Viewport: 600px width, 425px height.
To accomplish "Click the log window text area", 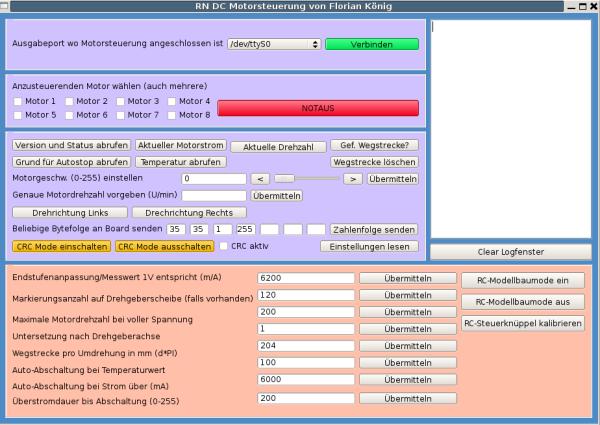I will [x=509, y=128].
